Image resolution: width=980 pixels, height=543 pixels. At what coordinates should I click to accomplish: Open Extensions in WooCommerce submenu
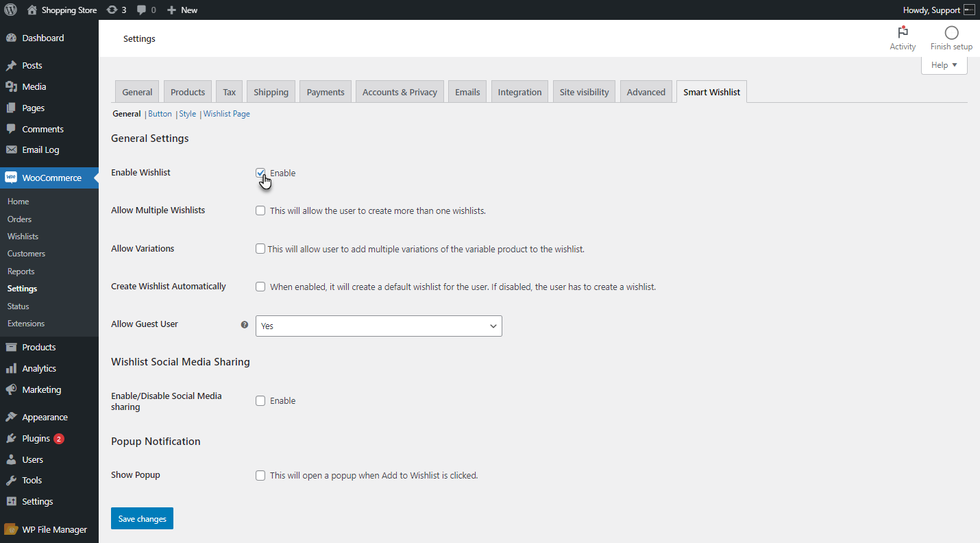(26, 324)
